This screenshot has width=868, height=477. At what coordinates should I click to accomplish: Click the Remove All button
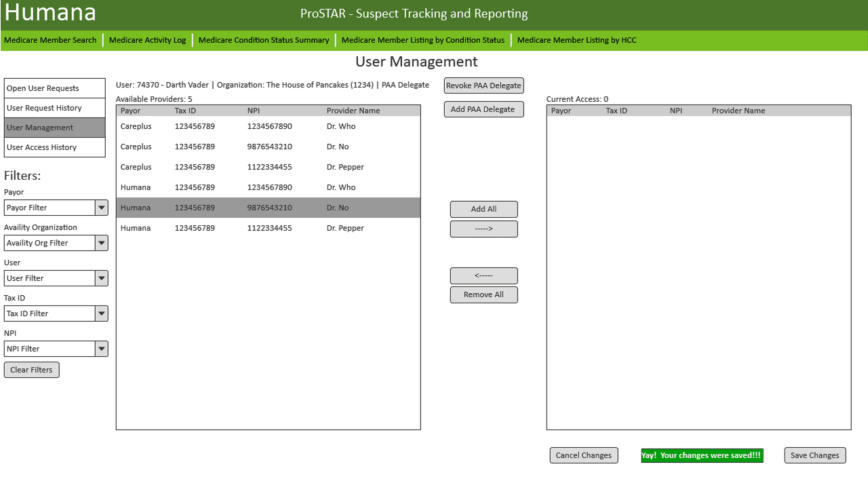pyautogui.click(x=484, y=294)
